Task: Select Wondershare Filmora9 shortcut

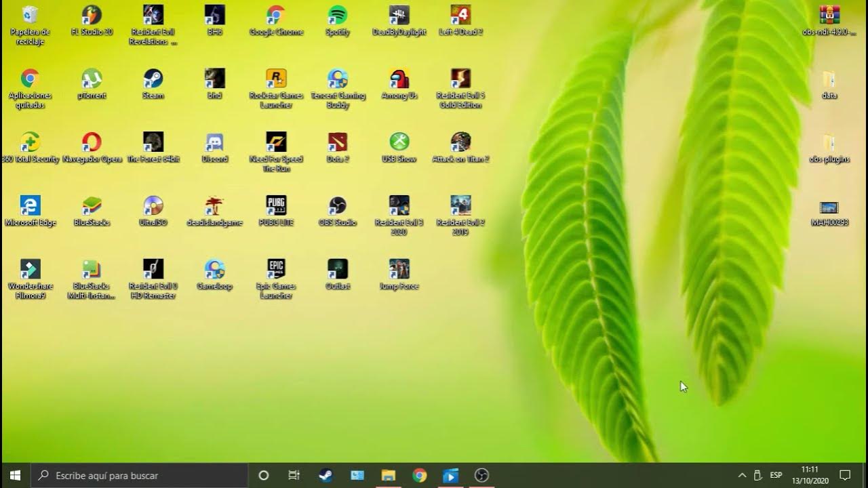Action: click(x=30, y=279)
